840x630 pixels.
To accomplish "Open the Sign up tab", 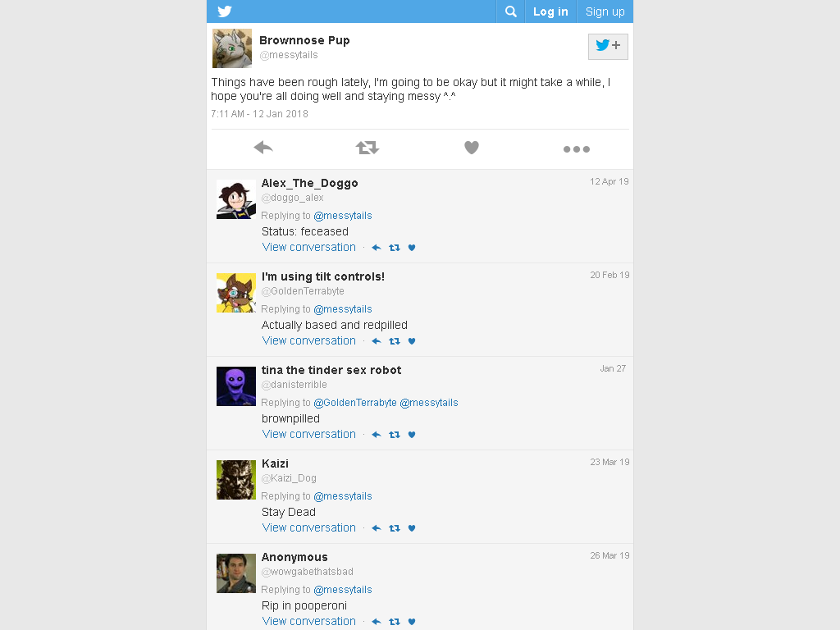I will point(605,11).
